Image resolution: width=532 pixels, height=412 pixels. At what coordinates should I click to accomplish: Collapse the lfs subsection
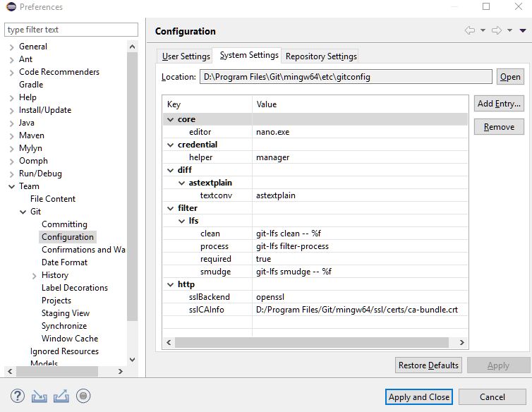coord(181,222)
